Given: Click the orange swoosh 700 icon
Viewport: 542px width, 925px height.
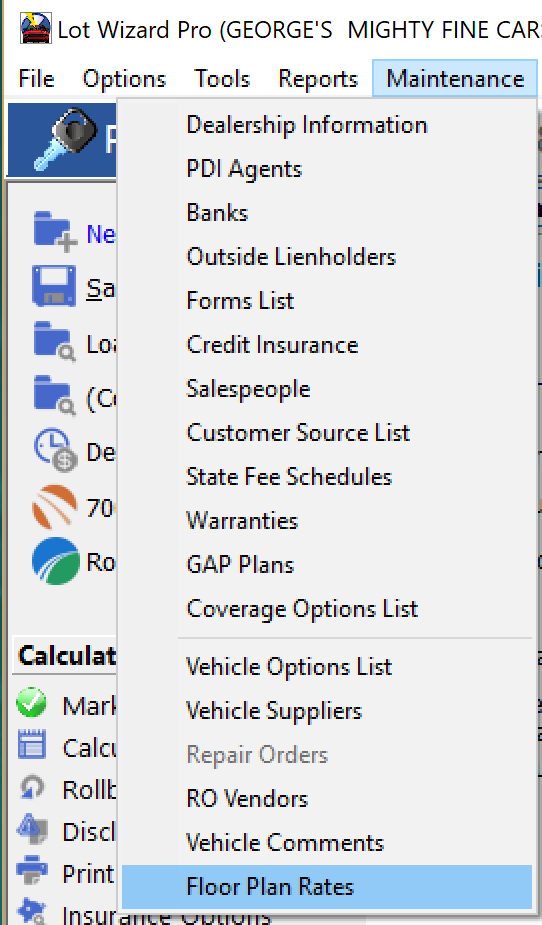Looking at the screenshot, I should pos(55,506).
